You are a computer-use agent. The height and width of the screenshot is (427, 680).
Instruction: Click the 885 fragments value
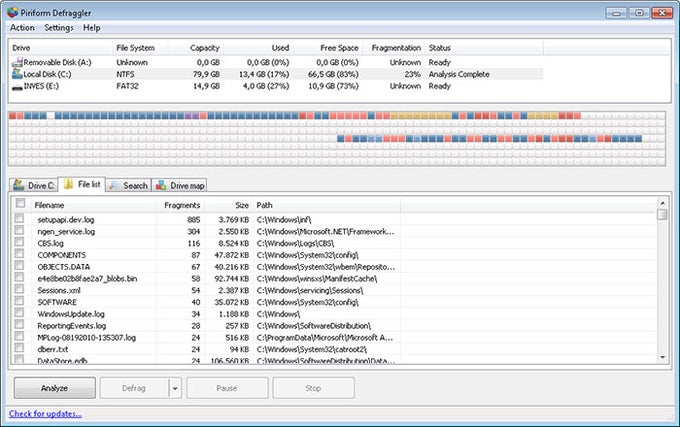point(193,220)
